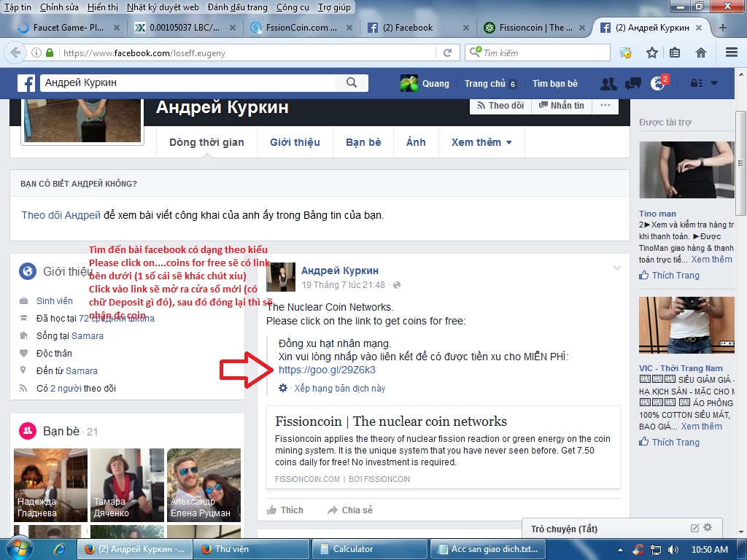
Task: Open the Hiển thị menu
Action: [x=103, y=7]
